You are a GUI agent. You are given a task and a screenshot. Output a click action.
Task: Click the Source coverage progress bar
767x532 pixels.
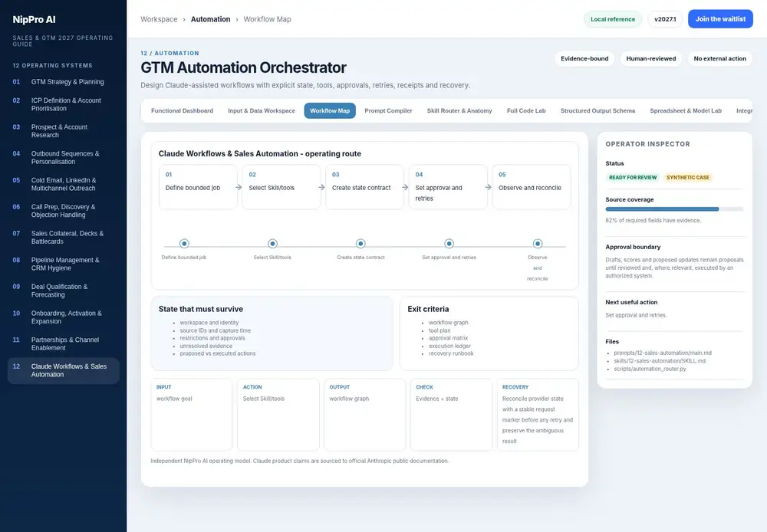pos(674,209)
